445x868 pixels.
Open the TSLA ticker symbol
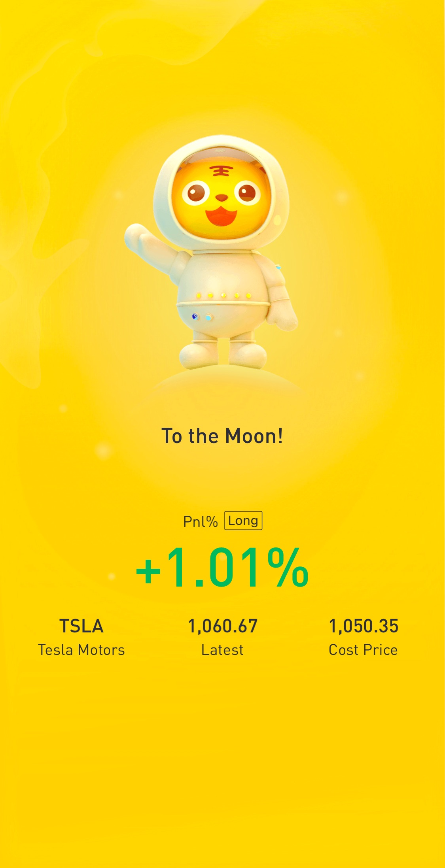(81, 626)
